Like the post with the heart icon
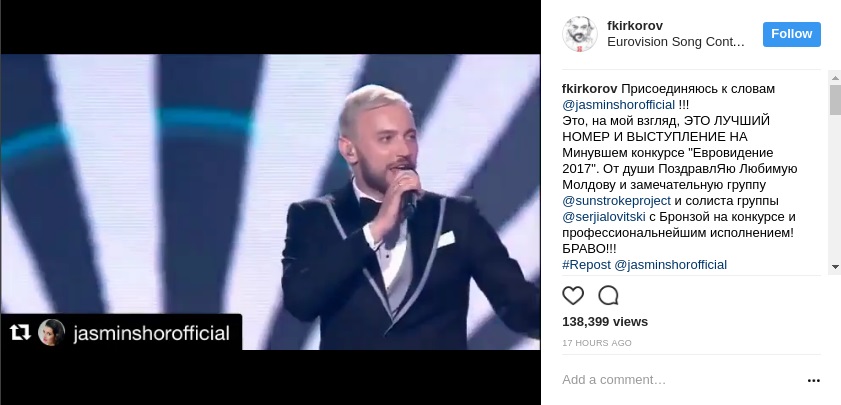The width and height of the screenshot is (841, 405). click(572, 296)
